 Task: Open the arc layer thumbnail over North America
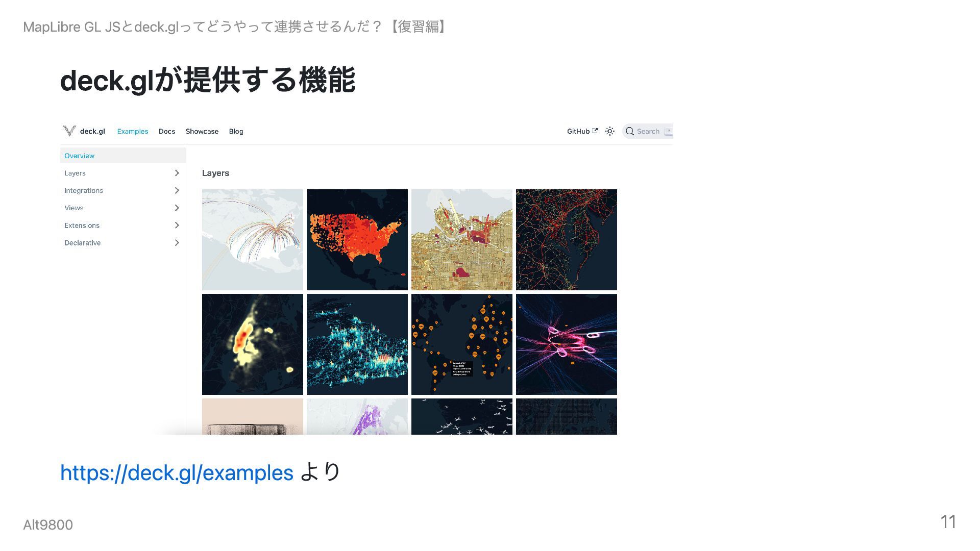pyautogui.click(x=253, y=240)
